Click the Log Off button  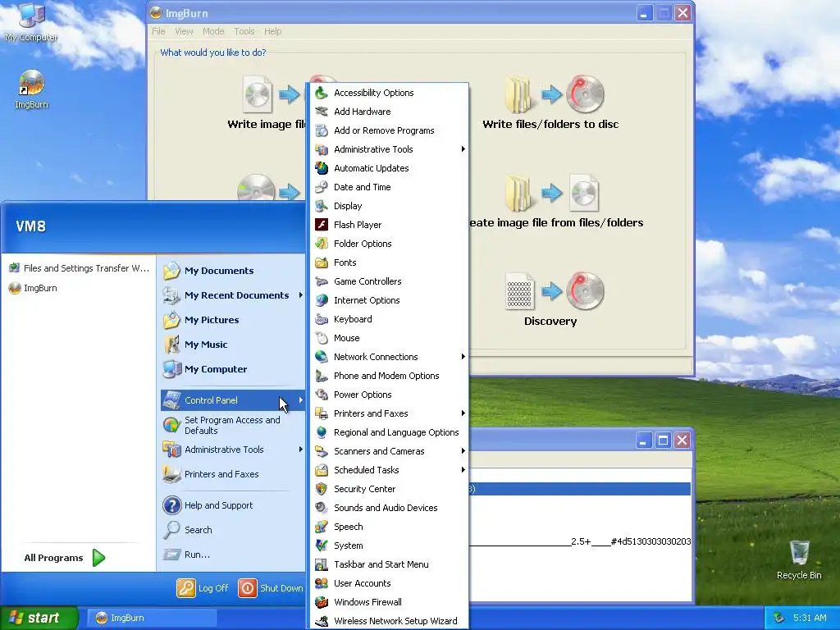point(203,588)
